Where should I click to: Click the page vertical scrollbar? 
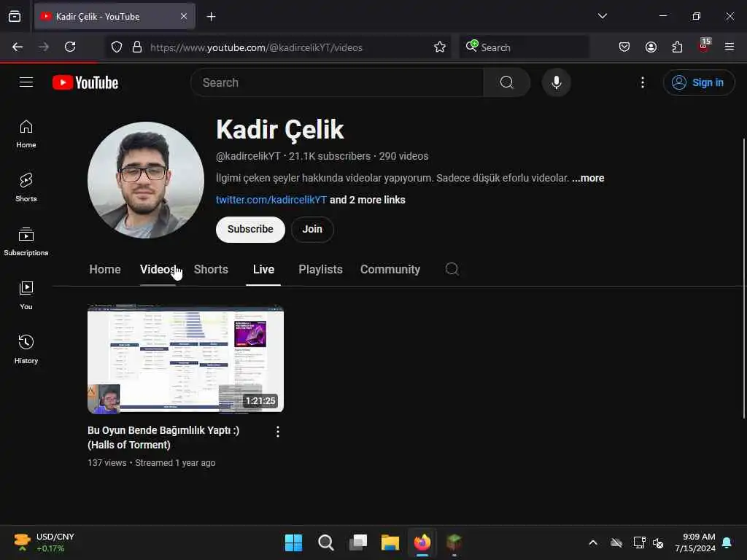(x=743, y=279)
